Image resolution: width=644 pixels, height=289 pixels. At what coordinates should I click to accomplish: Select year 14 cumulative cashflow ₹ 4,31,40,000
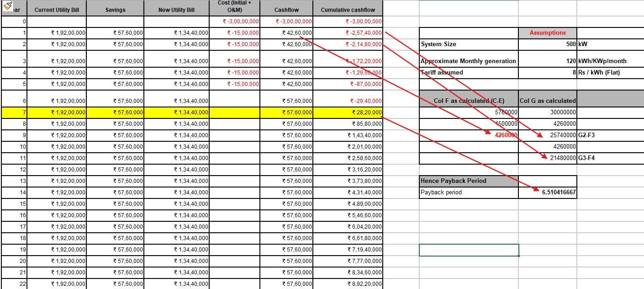pyautogui.click(x=348, y=193)
